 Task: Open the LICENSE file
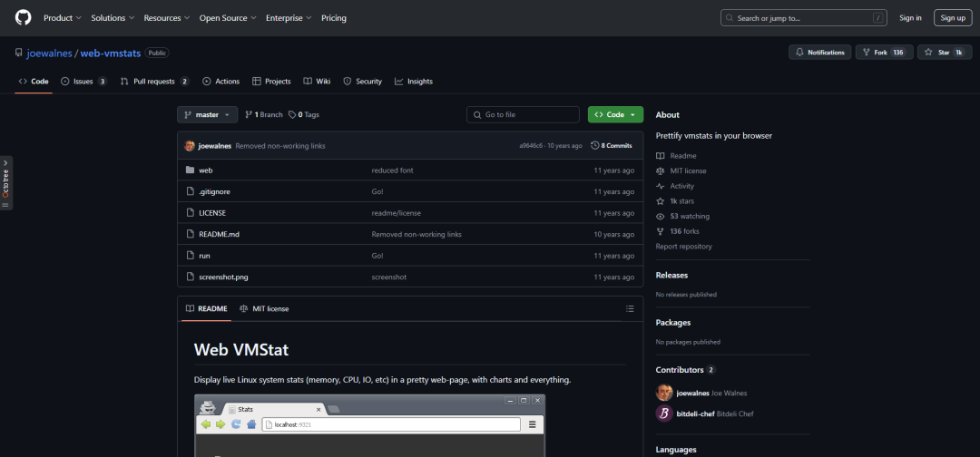pos(212,213)
